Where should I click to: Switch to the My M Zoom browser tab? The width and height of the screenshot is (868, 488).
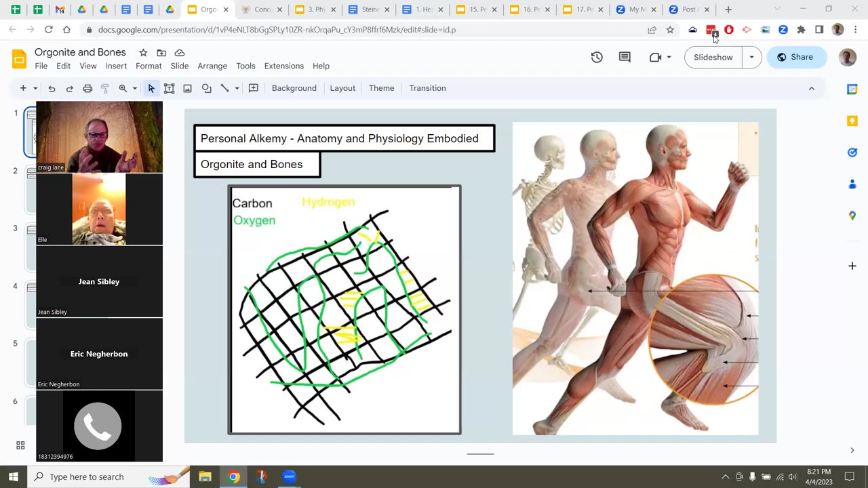[x=635, y=9]
